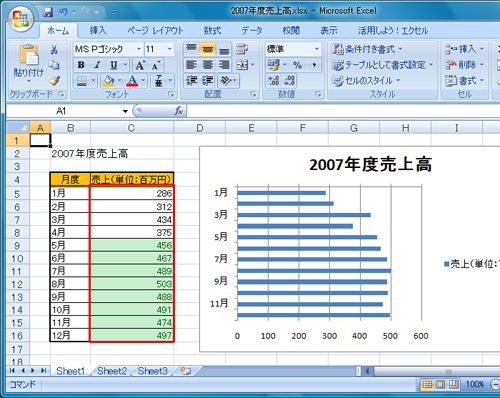Increase font size with large A
This screenshot has height=398, width=500.
(x=140, y=65)
